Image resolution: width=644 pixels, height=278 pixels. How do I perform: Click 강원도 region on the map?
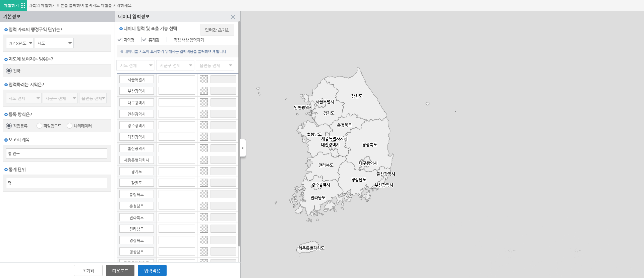pos(357,96)
